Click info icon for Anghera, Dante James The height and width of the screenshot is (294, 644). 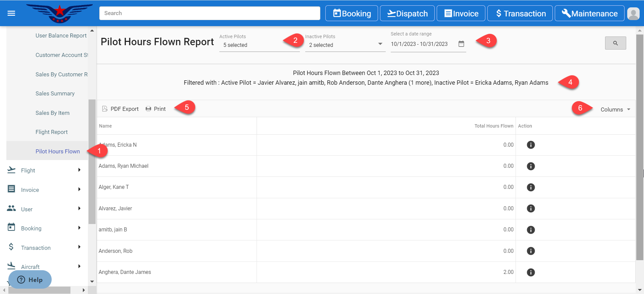pyautogui.click(x=531, y=272)
